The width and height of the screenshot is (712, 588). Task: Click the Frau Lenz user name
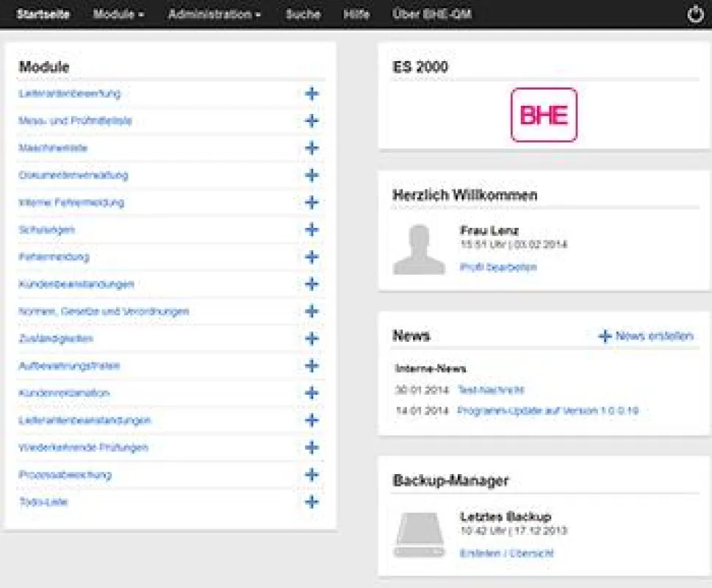[x=489, y=230]
